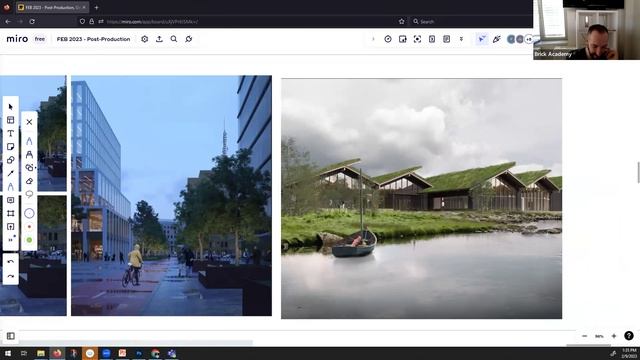Open the help question mark
Screen dimensions: 640x360
coord(629,336)
